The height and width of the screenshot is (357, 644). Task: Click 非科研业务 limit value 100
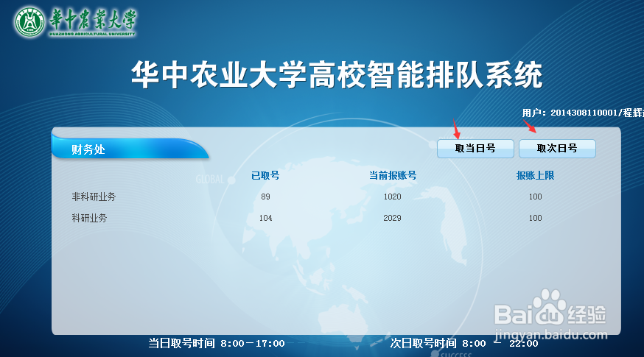point(535,197)
